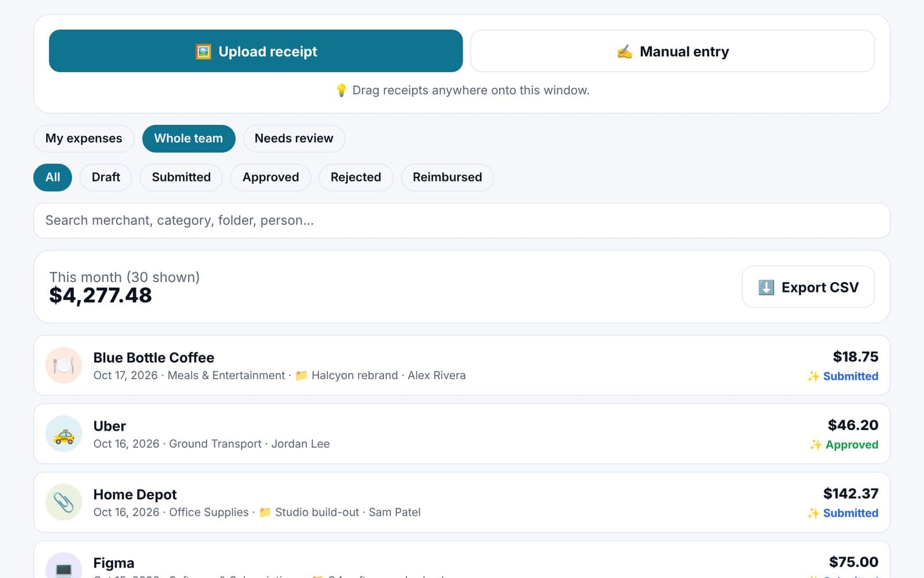This screenshot has height=578, width=924.
Task: Show only Approved expenses
Action: [x=270, y=177]
